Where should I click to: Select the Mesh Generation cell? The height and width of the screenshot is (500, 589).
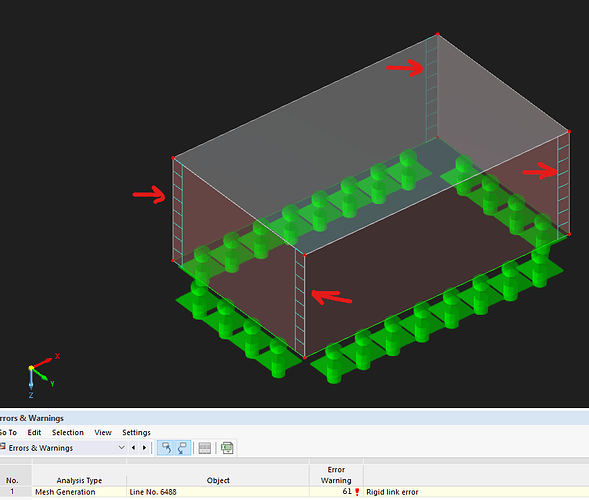click(79, 492)
